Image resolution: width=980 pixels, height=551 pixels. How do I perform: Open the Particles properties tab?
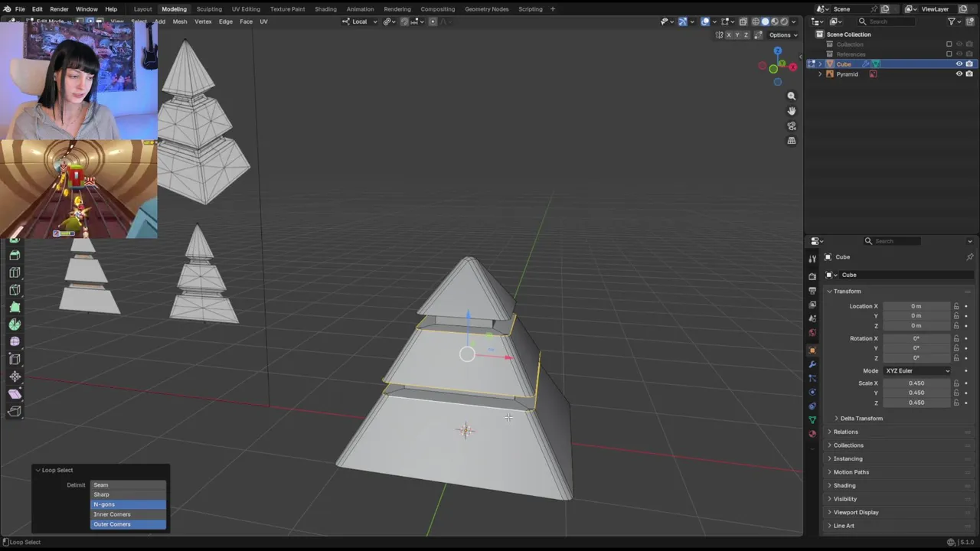point(812,378)
